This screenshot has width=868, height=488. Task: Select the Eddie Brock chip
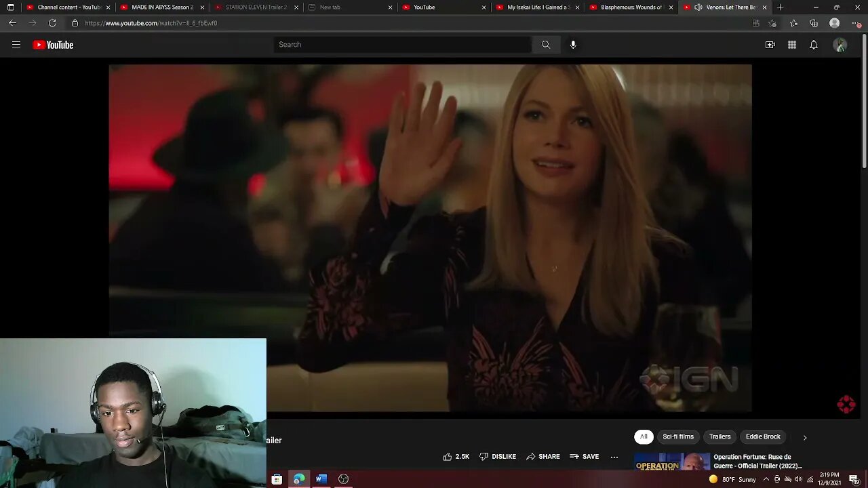(763, 437)
